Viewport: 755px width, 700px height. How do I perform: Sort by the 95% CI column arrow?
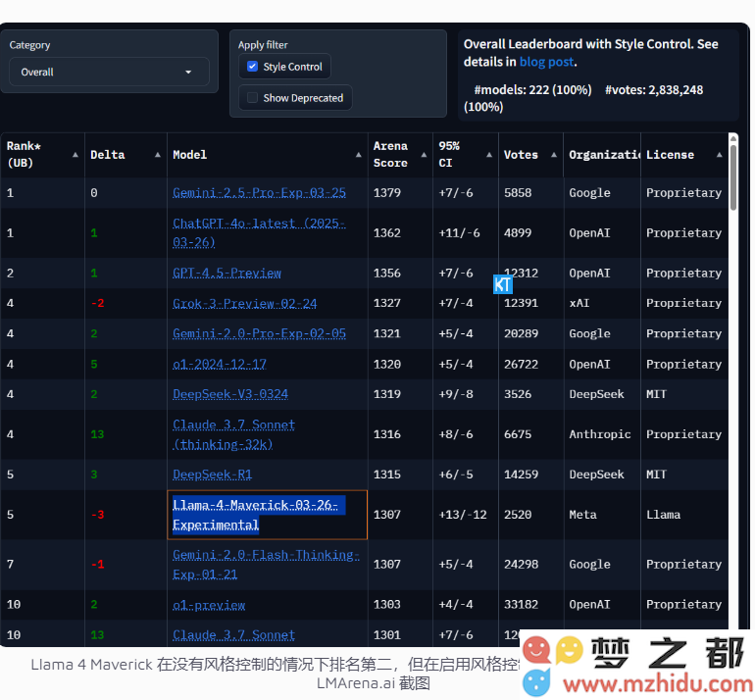coord(489,155)
